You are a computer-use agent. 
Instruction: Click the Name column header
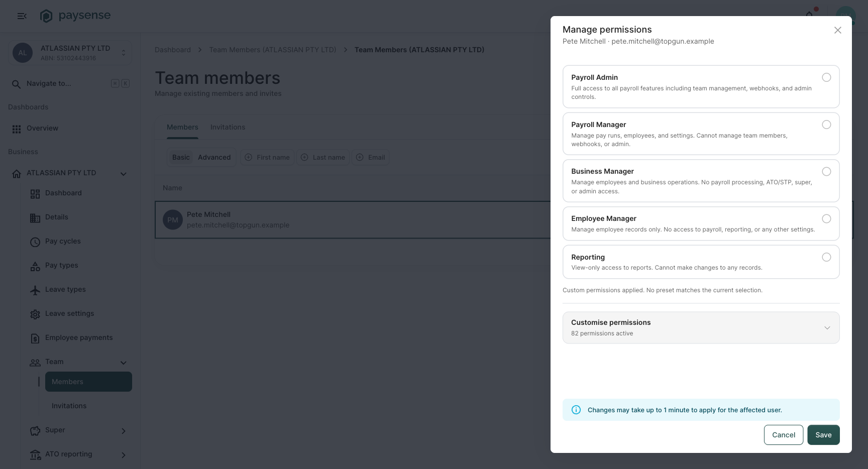172,188
